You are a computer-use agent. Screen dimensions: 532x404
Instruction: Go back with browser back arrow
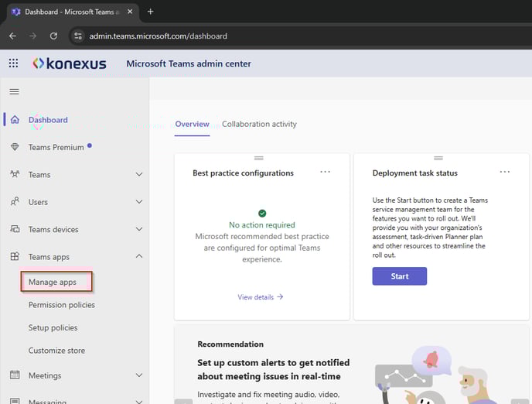coord(12,36)
